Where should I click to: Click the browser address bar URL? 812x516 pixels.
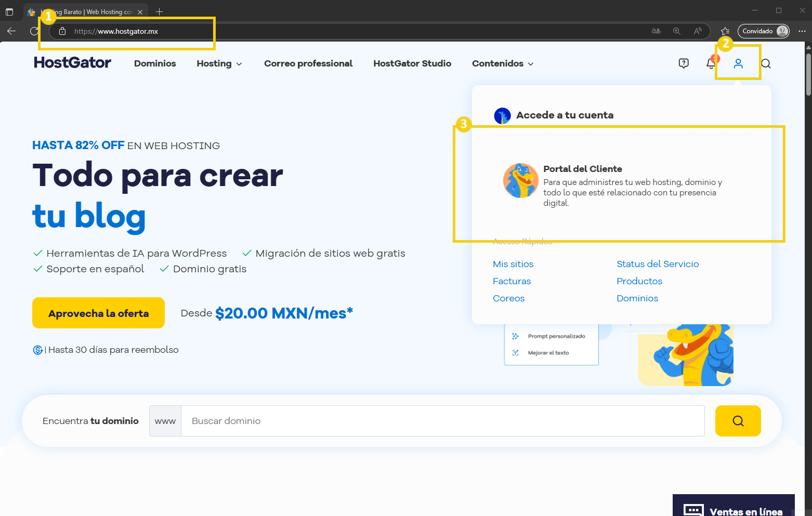[x=116, y=31]
